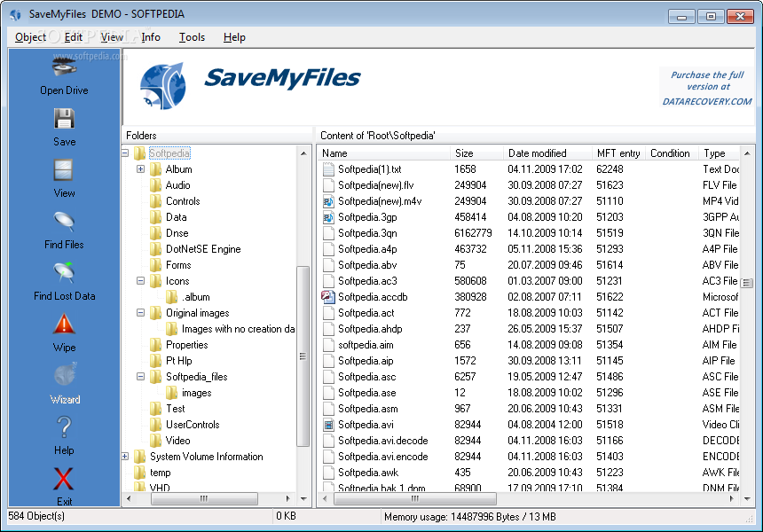This screenshot has height=532, width=763.
Task: Click the Video folder icon
Action: point(156,441)
